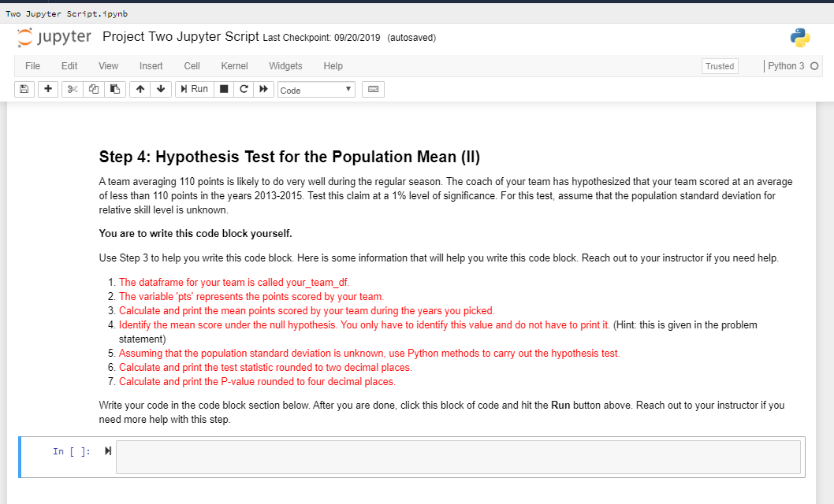The height and width of the screenshot is (504, 834).
Task: Click the Python logo at top right
Action: pyautogui.click(x=799, y=37)
